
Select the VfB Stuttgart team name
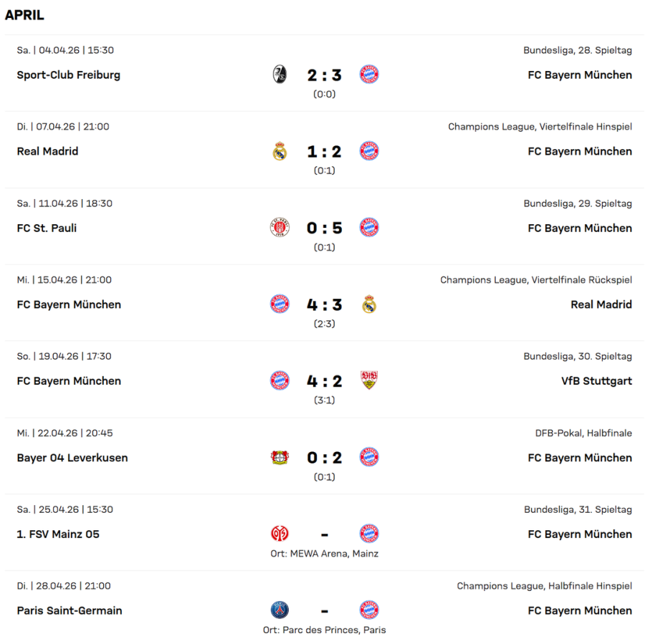point(596,381)
